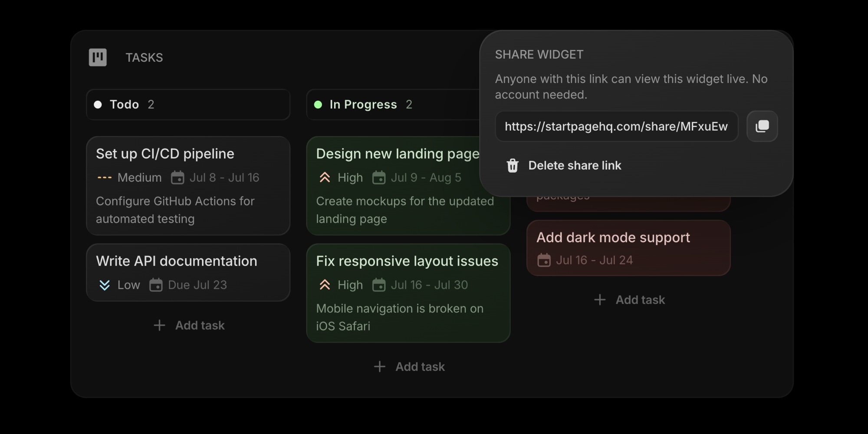
Task: Click the calendar icon next to Jul 16 - Jul 30
Action: point(379,285)
